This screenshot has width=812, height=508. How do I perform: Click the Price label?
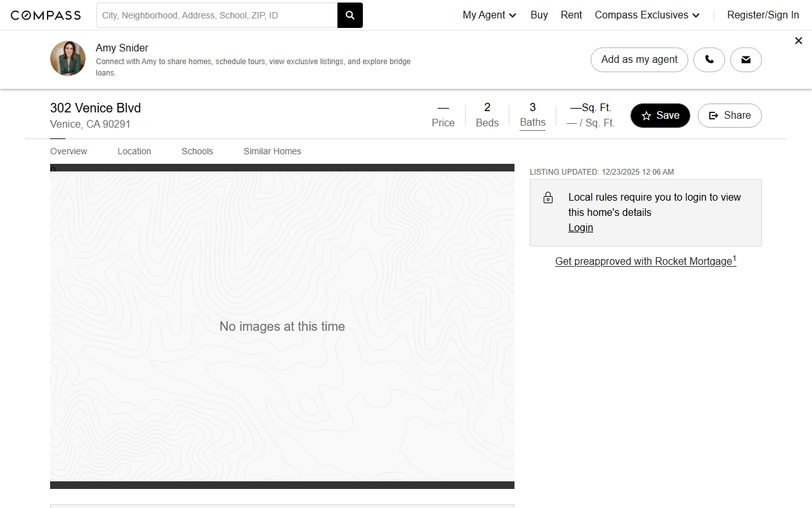point(443,123)
